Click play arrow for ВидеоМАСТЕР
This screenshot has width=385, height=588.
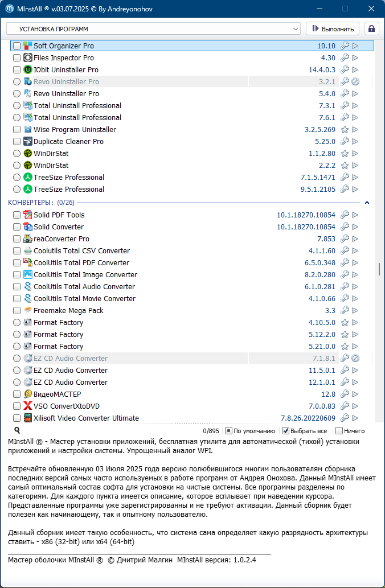355,394
